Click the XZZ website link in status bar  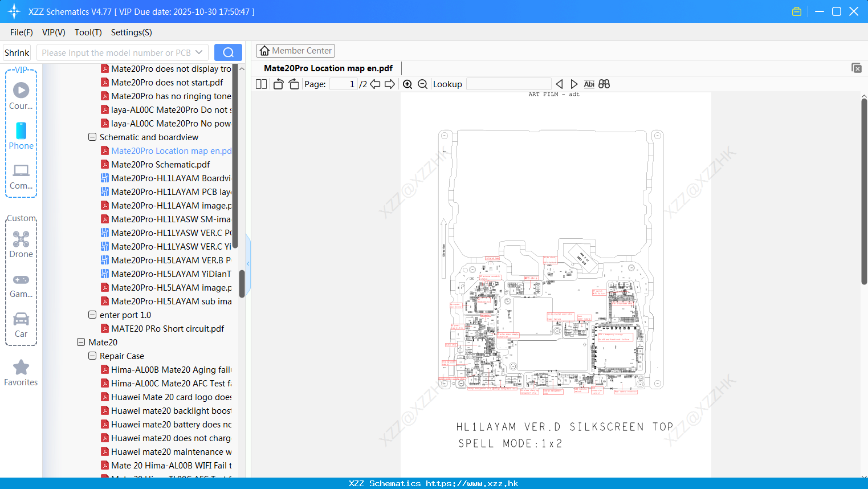coord(472,483)
